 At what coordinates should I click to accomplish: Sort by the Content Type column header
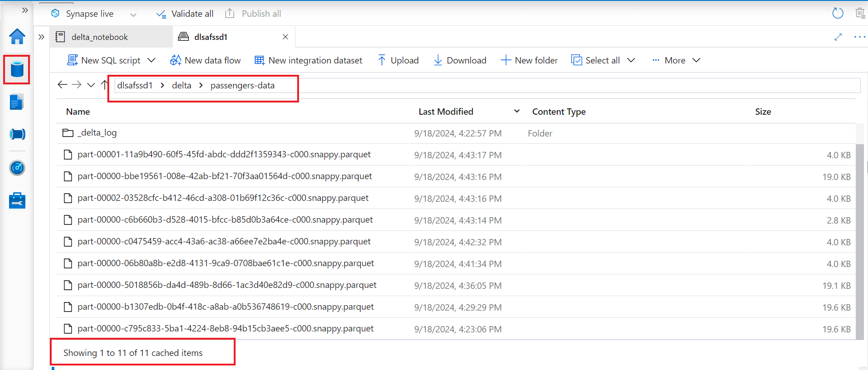click(x=559, y=112)
